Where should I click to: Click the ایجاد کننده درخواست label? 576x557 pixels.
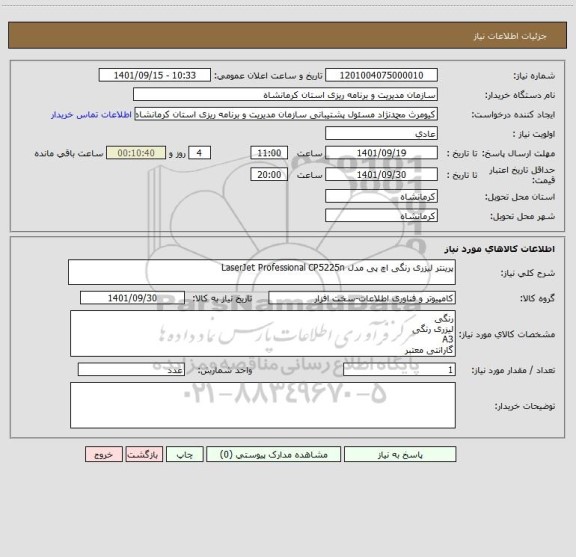(513, 115)
